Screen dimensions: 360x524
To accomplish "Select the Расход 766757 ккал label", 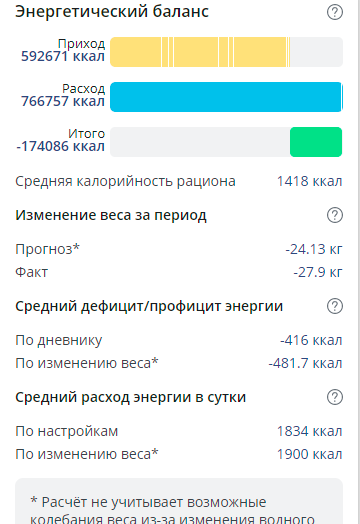I will coord(63,95).
